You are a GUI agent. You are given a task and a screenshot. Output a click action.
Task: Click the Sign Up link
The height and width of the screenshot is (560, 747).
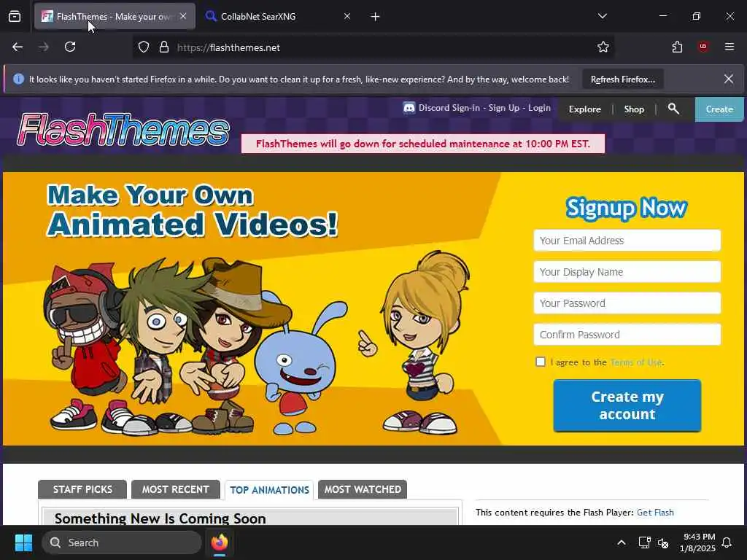pos(504,108)
